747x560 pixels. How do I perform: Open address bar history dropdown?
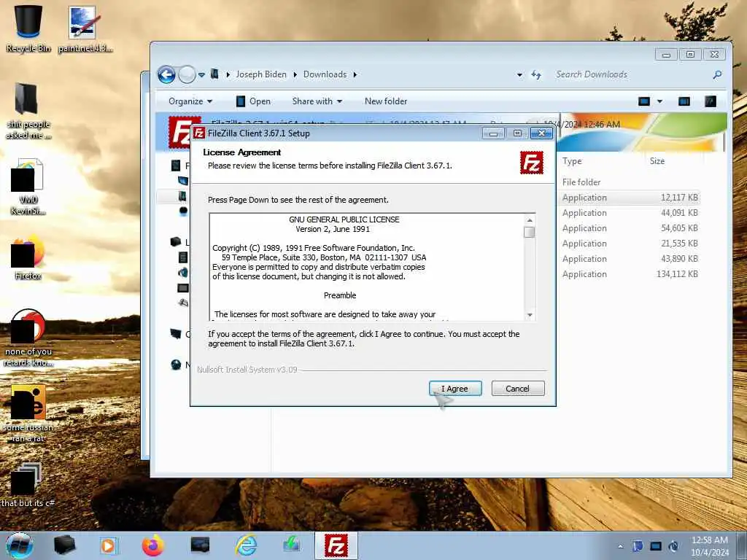pyautogui.click(x=519, y=75)
